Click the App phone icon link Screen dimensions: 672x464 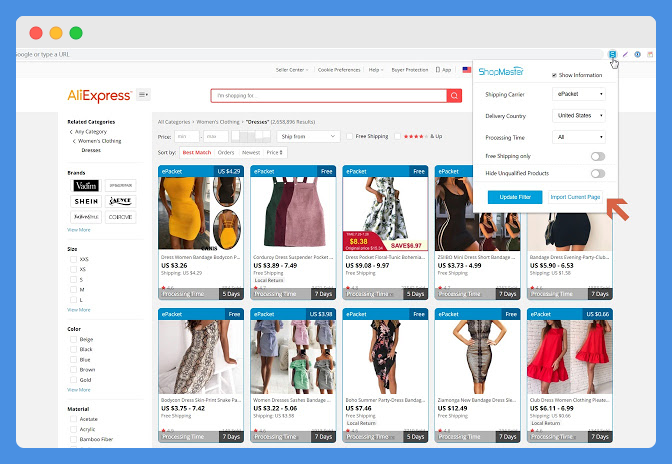tap(443, 70)
